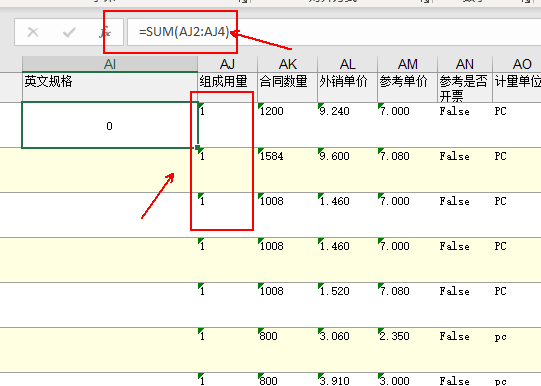The height and width of the screenshot is (386, 541).
Task: Select the False cell in the 3.910 row
Action: 465,379
